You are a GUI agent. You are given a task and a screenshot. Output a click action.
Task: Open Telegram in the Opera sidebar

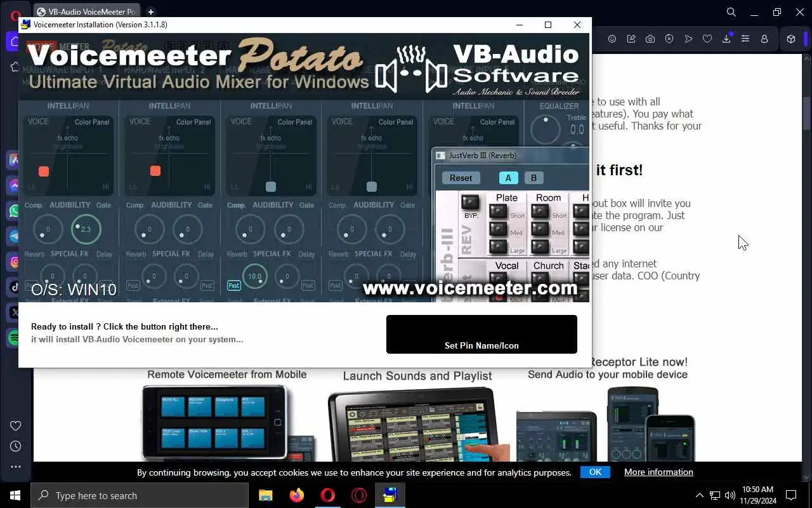tap(15, 236)
